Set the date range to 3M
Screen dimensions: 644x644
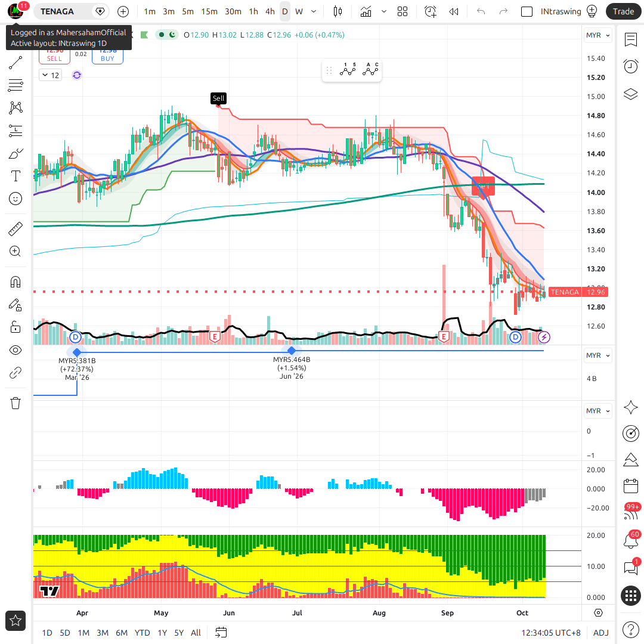point(103,633)
